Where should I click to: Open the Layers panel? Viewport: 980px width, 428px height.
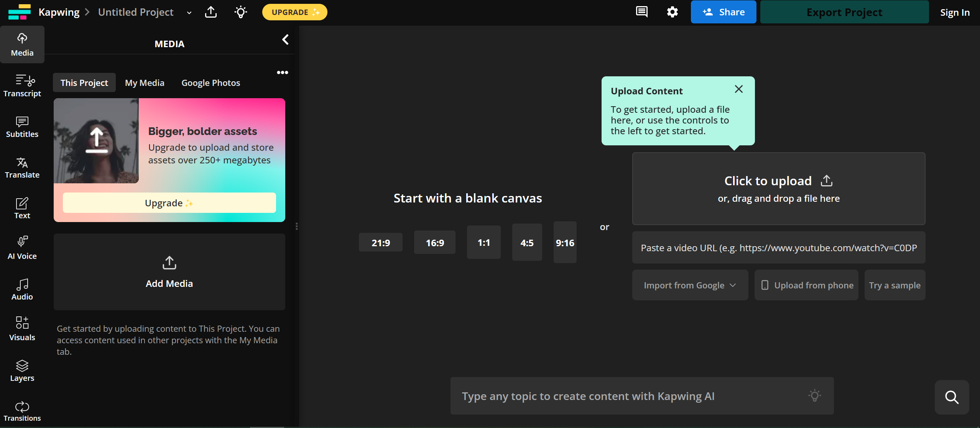coord(22,370)
